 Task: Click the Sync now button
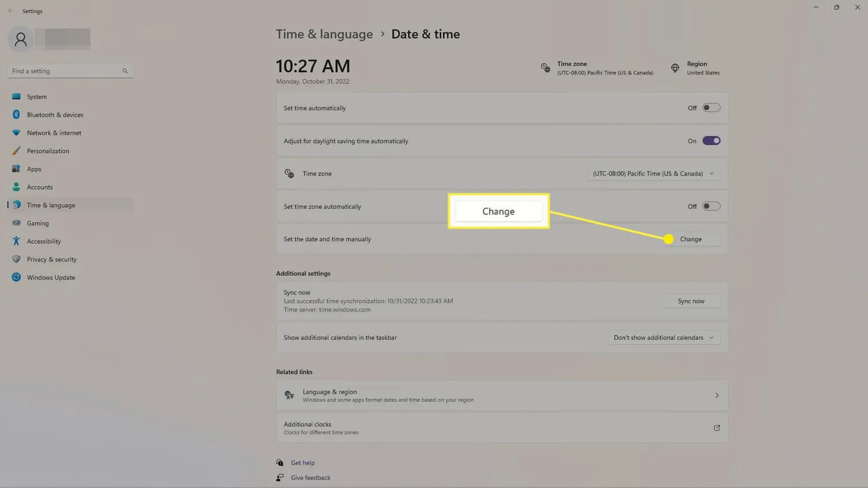coord(691,301)
